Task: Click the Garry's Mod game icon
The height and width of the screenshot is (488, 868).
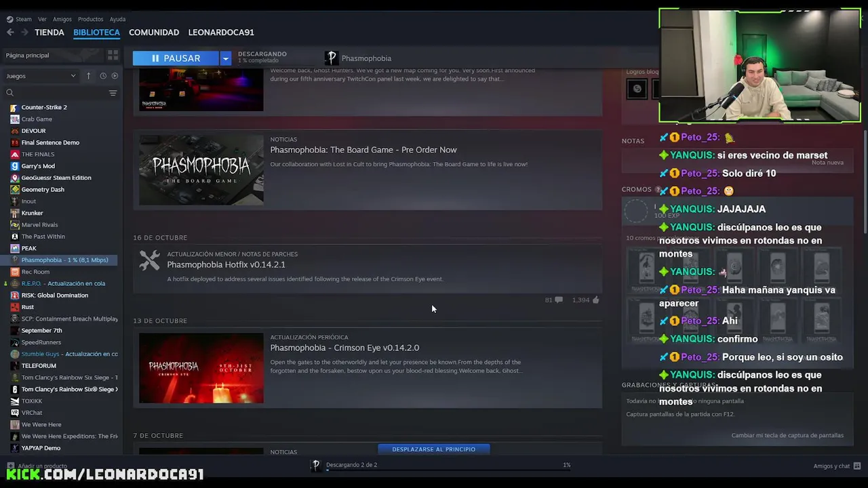Action: click(15, 166)
